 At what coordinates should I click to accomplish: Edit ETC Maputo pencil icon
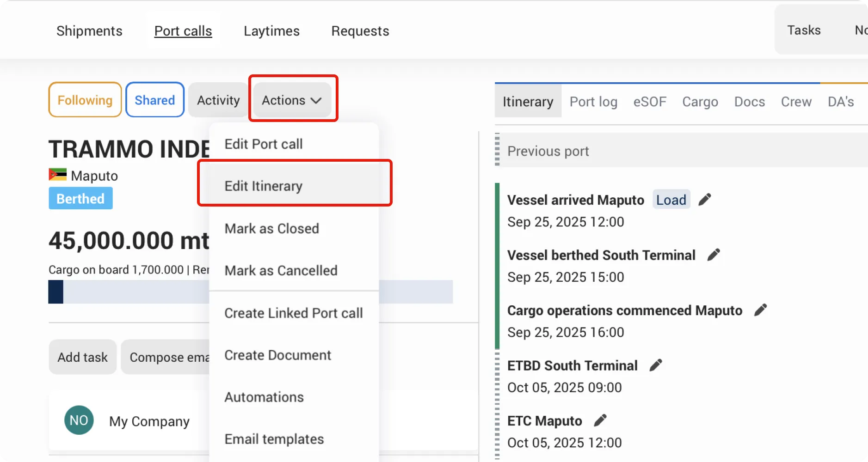point(600,420)
